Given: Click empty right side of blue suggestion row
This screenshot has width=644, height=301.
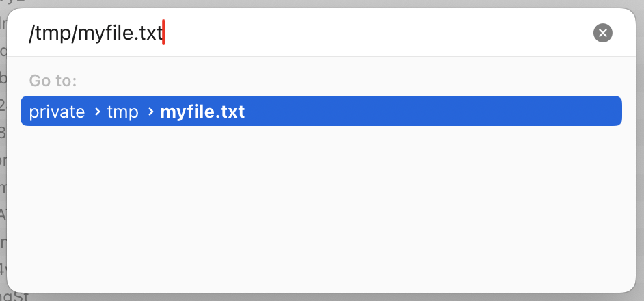Looking at the screenshot, I should tap(431, 111).
